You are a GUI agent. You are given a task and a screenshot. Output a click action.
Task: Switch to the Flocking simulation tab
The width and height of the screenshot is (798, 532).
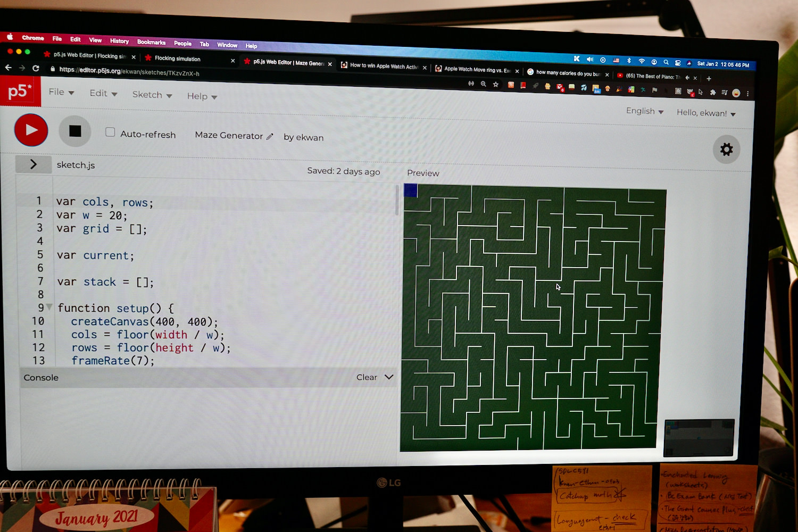178,59
